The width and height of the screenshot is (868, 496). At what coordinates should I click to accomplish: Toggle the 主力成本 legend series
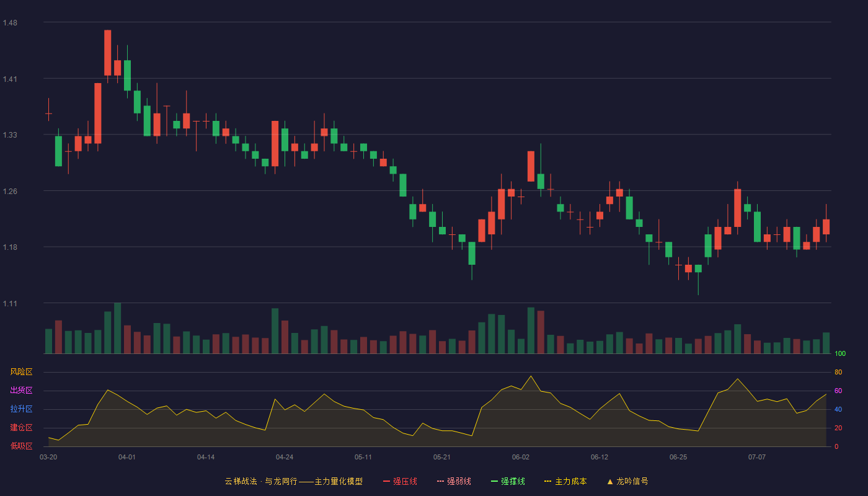[565, 481]
